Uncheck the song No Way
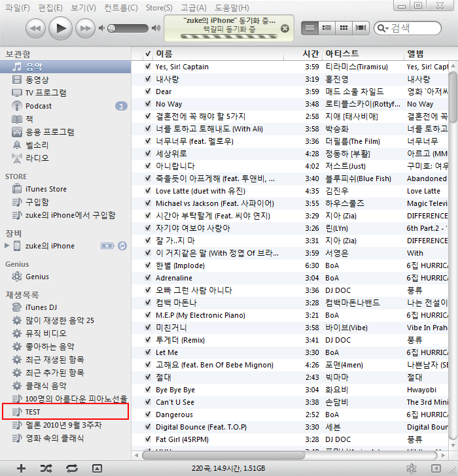Viewport: 458px width, 476px height. point(148,104)
